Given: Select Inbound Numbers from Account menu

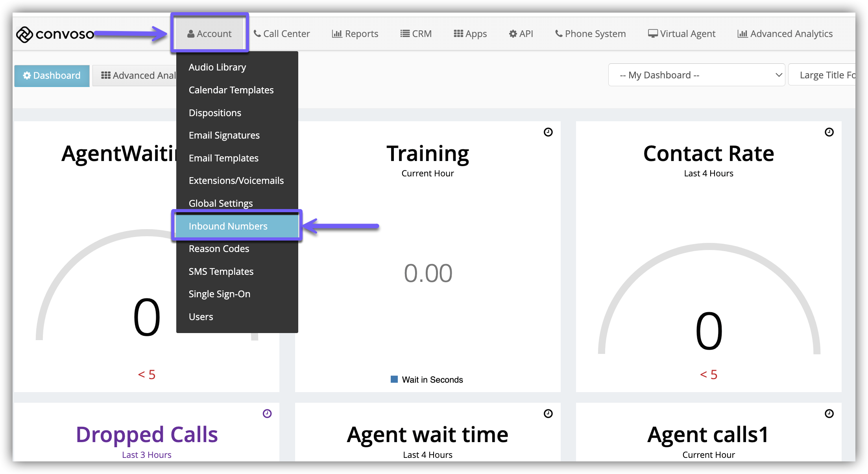Looking at the screenshot, I should 228,226.
